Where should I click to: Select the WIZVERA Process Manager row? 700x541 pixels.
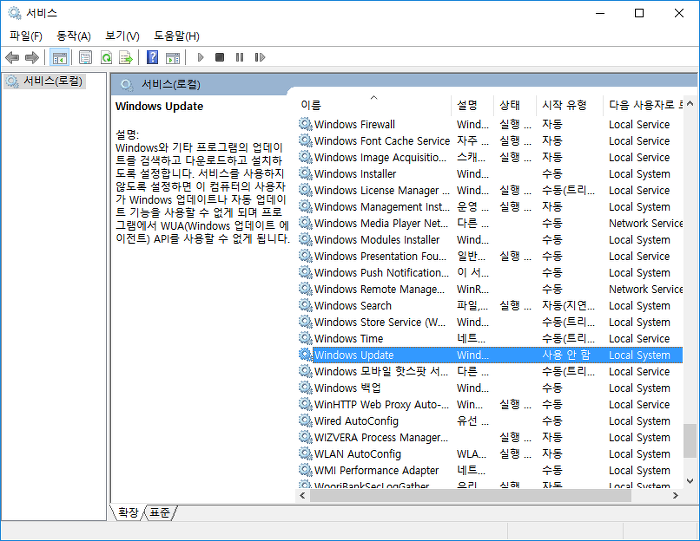[x=490, y=437]
